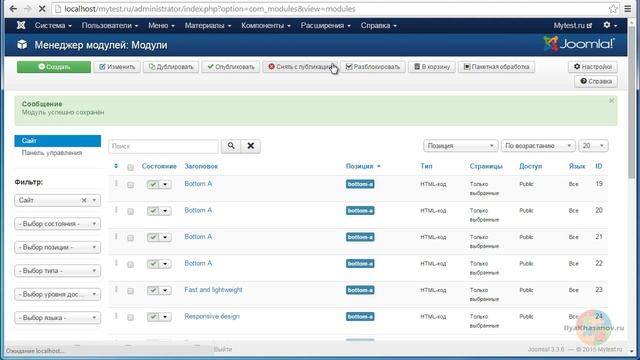Open the Fast and lightweight module link
The height and width of the screenshot is (360, 640).
tap(213, 290)
